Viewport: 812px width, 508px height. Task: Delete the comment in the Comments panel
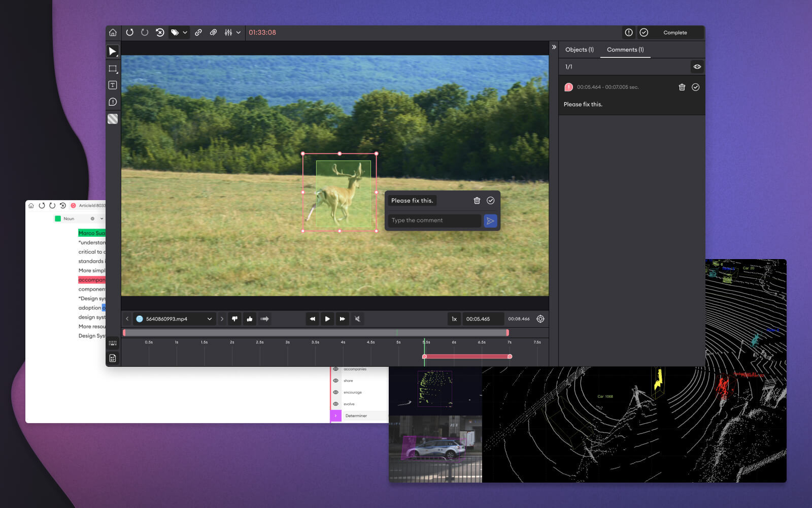(x=682, y=87)
